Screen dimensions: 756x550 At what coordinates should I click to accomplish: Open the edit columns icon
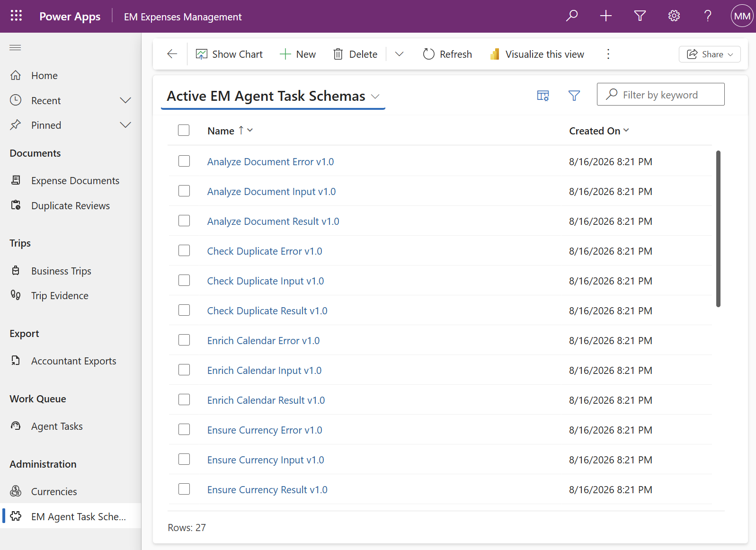pyautogui.click(x=543, y=96)
